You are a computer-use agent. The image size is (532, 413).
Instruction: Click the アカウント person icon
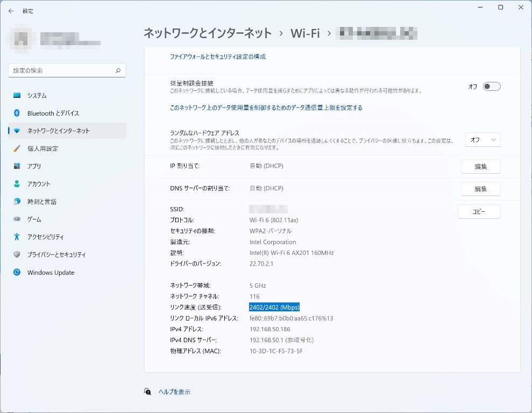pos(17,183)
